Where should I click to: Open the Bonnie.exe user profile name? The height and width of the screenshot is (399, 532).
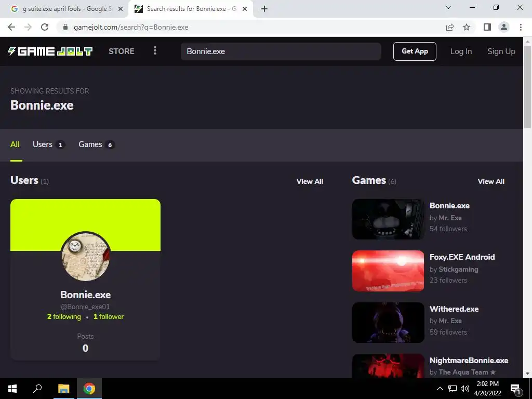[86, 295]
